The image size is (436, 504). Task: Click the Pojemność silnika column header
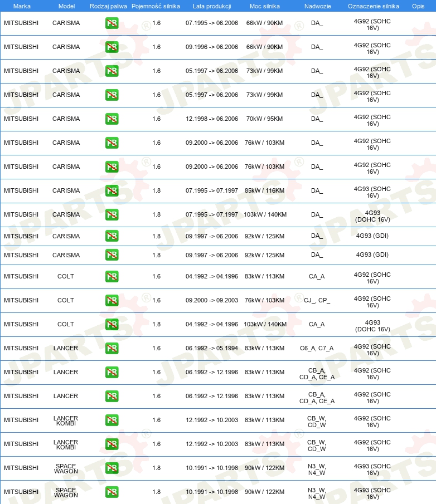[156, 6]
